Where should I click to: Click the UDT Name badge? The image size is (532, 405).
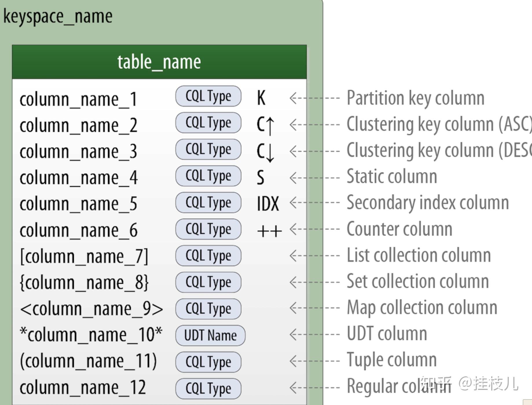[210, 336]
